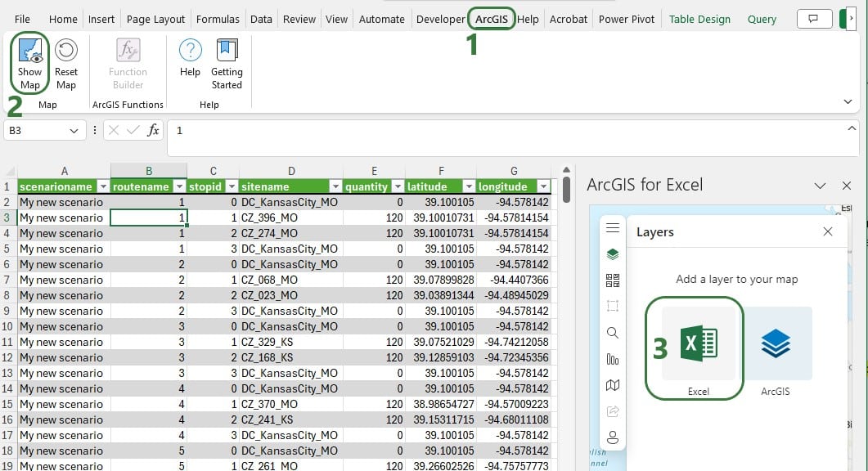The height and width of the screenshot is (471, 868).
Task: Open the Power Pivot tab
Action: pos(627,19)
